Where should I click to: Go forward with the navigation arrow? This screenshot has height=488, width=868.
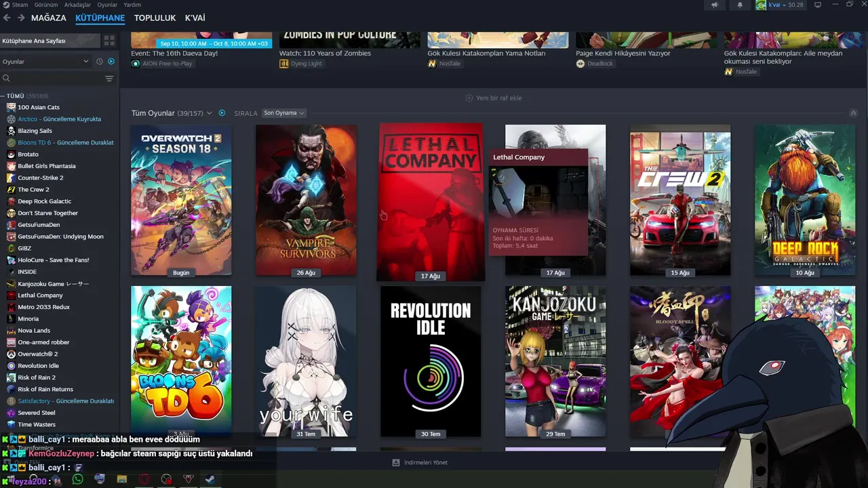point(22,18)
